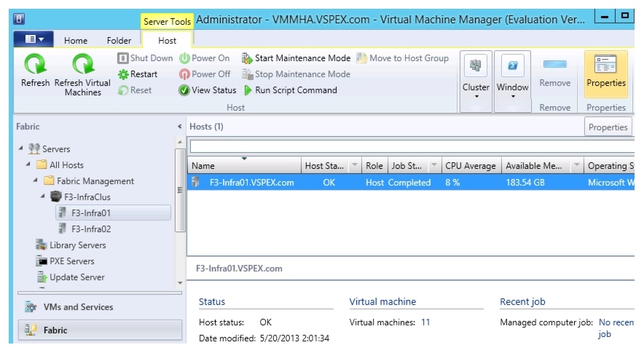Open Host Status column filter dropdown
The width and height of the screenshot is (644, 353).
click(x=356, y=166)
